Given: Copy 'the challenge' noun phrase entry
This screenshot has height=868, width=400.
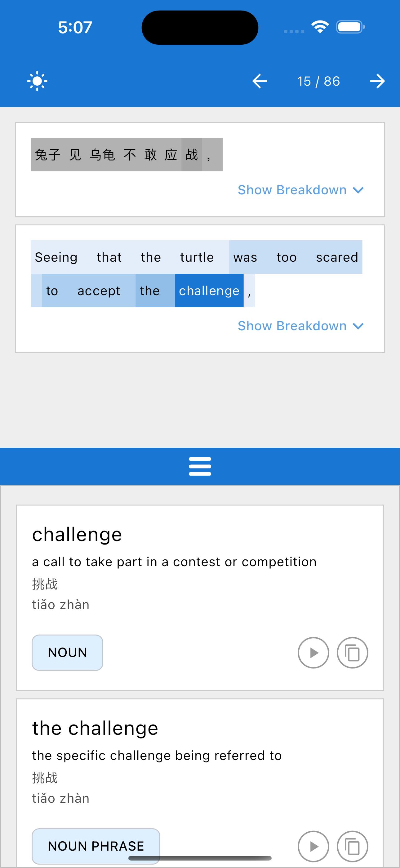Looking at the screenshot, I should tap(352, 846).
